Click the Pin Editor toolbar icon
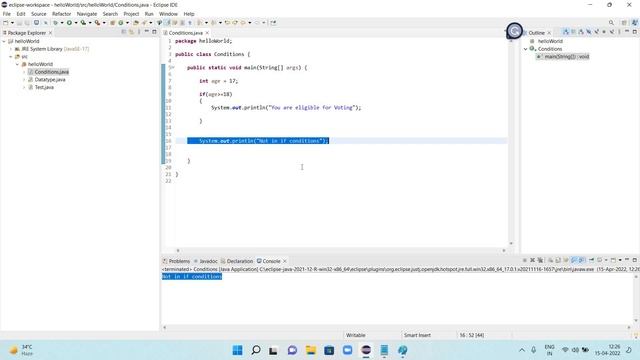The height and width of the screenshot is (360, 640). 273,23
